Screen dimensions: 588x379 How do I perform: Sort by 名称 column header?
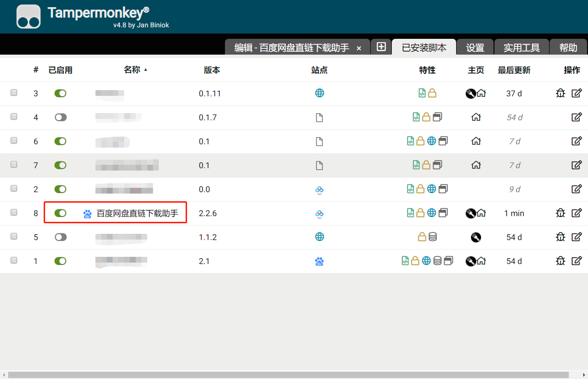tap(132, 70)
